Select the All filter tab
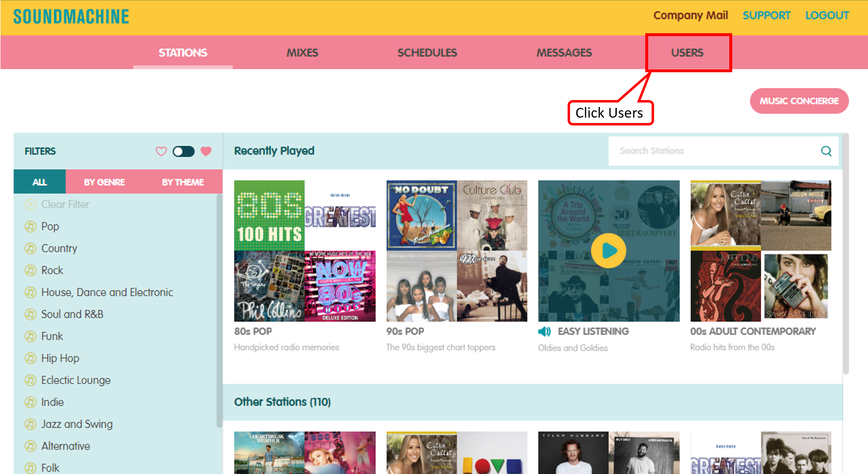This screenshot has width=868, height=474. coord(40,182)
